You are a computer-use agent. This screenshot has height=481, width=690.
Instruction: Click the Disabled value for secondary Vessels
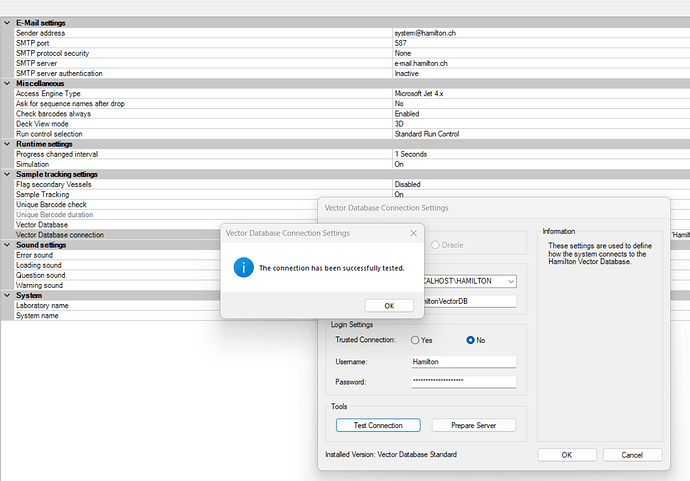coord(407,184)
